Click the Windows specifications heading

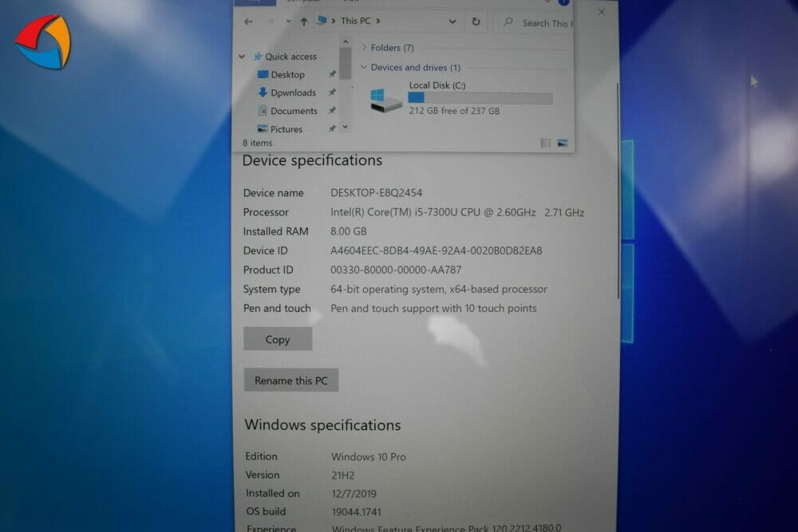coord(322,425)
